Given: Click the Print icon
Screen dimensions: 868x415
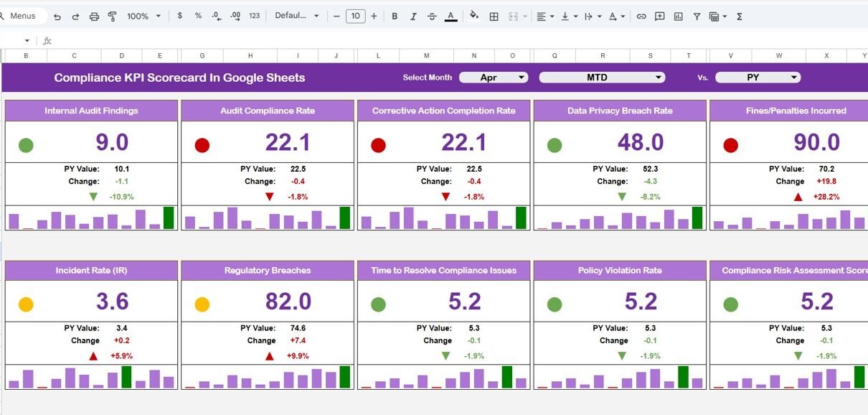Looking at the screenshot, I should pos(94,17).
